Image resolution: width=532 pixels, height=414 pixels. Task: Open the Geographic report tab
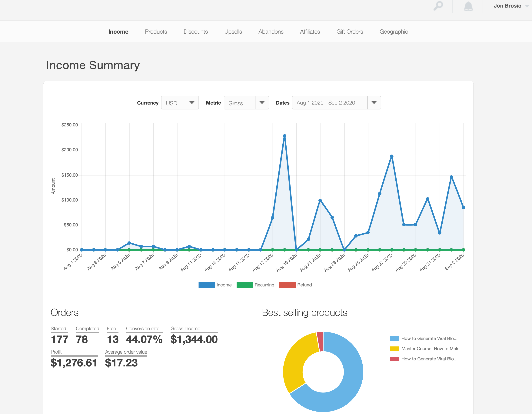point(393,32)
